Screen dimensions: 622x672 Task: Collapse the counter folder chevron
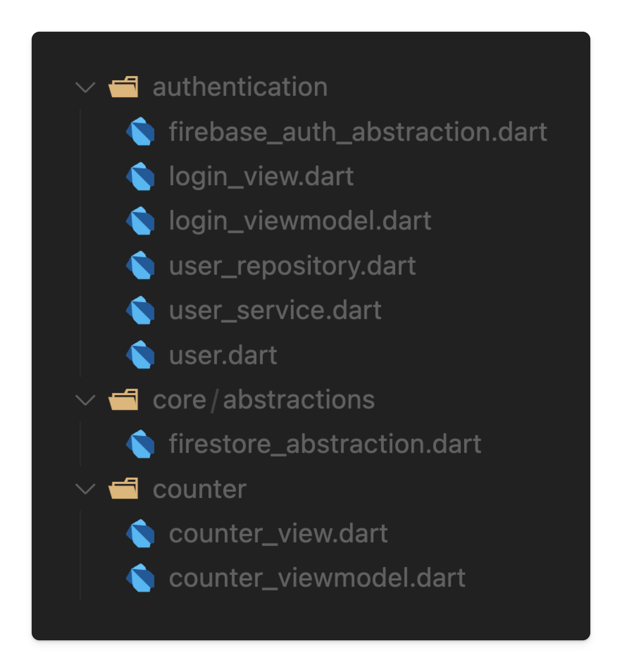86,489
